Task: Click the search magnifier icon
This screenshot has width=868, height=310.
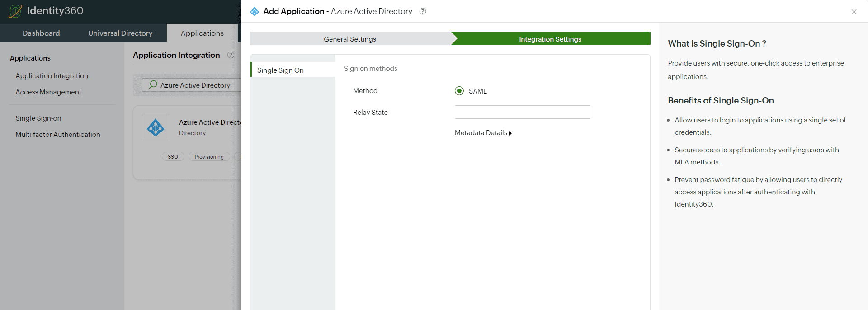Action: pos(153,85)
